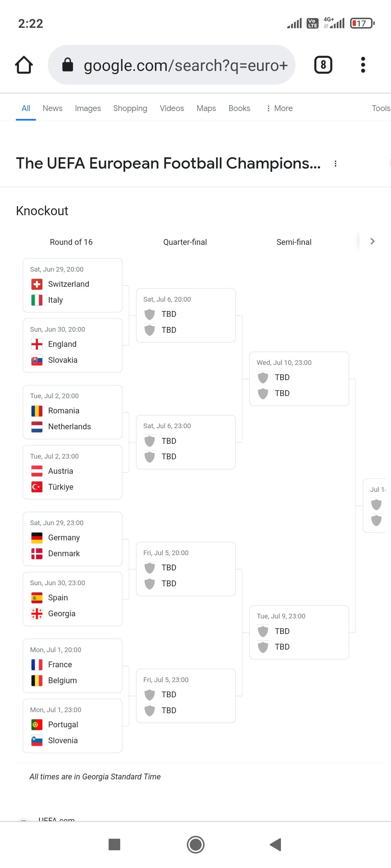The height and width of the screenshot is (868, 391).
Task: Open the Spain vs Georgia match
Action: tap(72, 599)
